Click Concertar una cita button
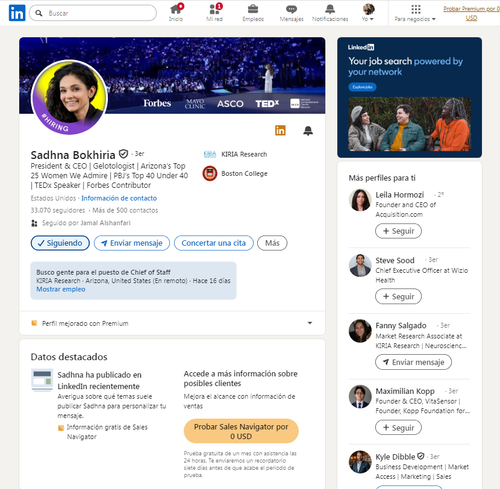 [214, 243]
